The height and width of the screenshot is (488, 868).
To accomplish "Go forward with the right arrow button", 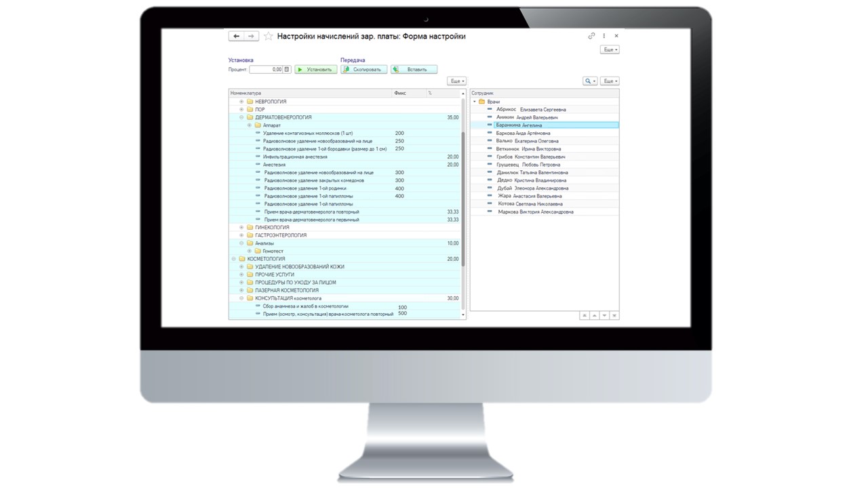I will 252,37.
